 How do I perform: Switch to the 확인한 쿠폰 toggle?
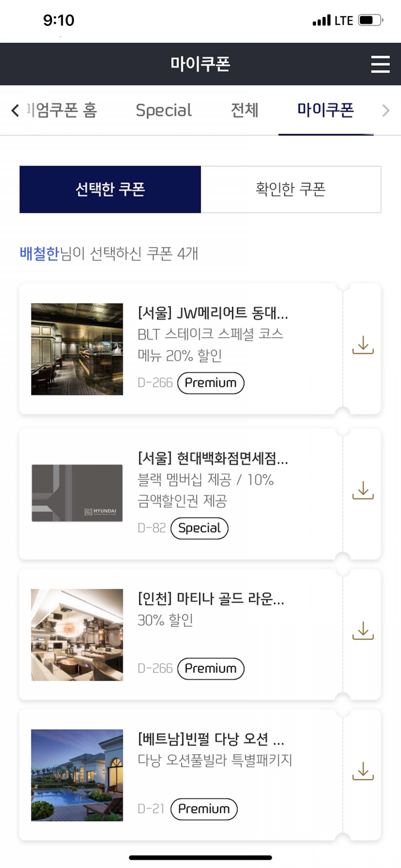[x=291, y=189]
